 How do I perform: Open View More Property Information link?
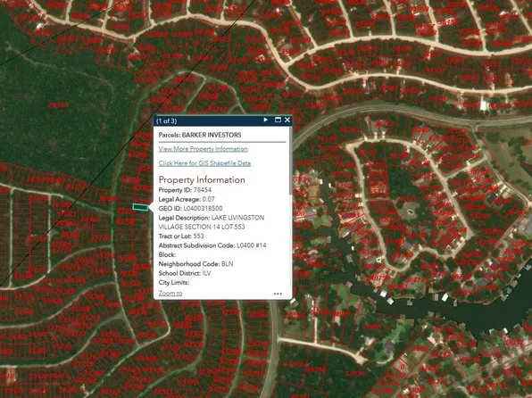coord(203,149)
